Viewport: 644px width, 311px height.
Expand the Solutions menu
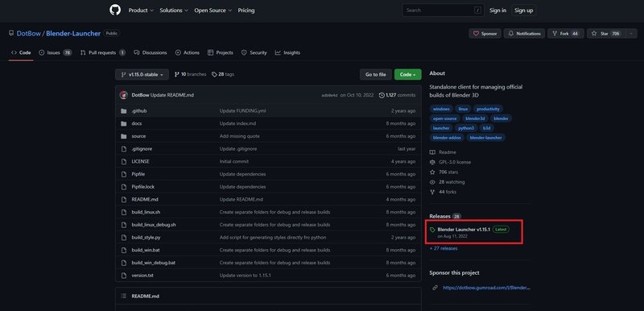pos(174,10)
